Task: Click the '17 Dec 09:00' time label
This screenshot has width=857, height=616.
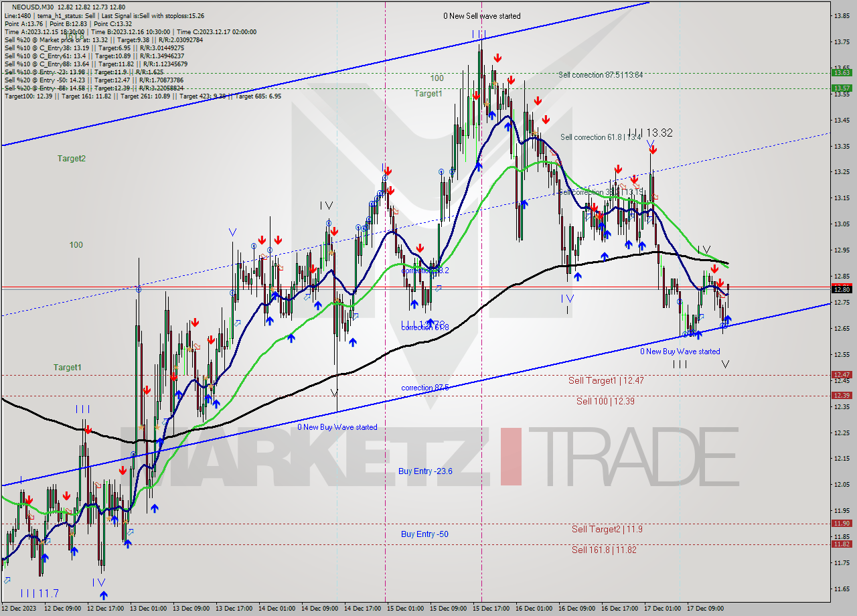Action: coord(706,609)
